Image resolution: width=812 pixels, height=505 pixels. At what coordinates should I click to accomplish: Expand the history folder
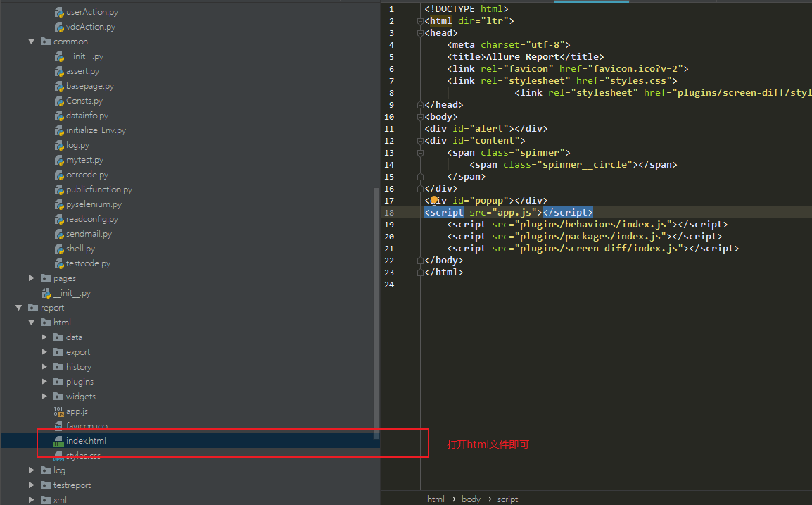click(x=44, y=366)
